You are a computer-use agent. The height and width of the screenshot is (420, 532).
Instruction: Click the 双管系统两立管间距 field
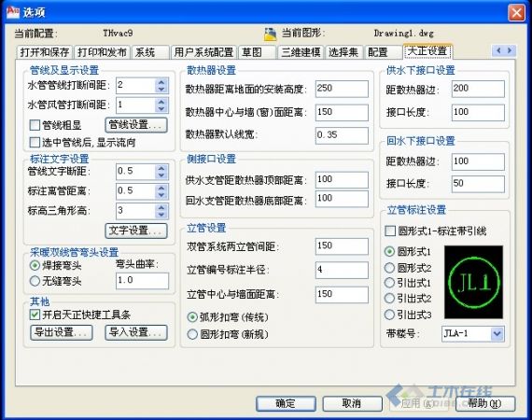pos(342,246)
